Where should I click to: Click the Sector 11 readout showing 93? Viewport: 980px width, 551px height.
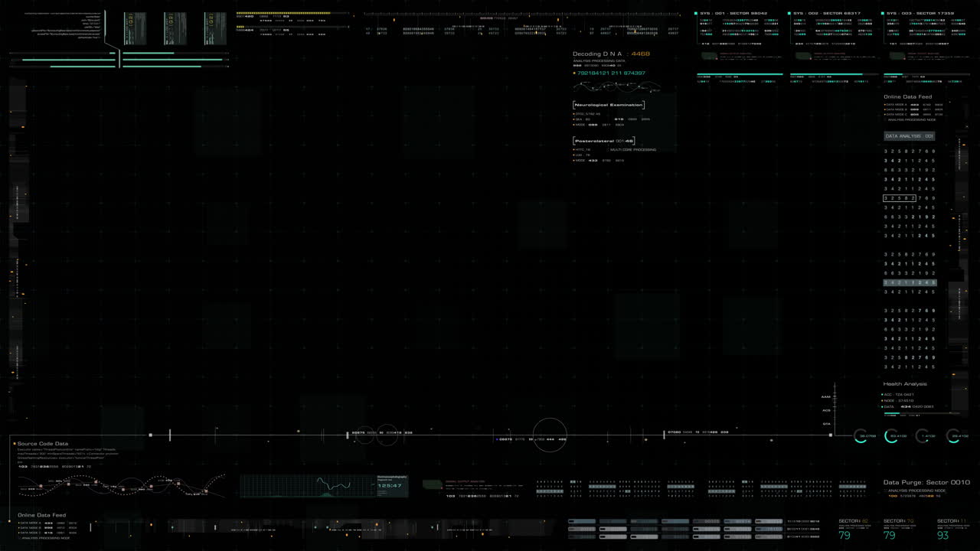click(943, 535)
